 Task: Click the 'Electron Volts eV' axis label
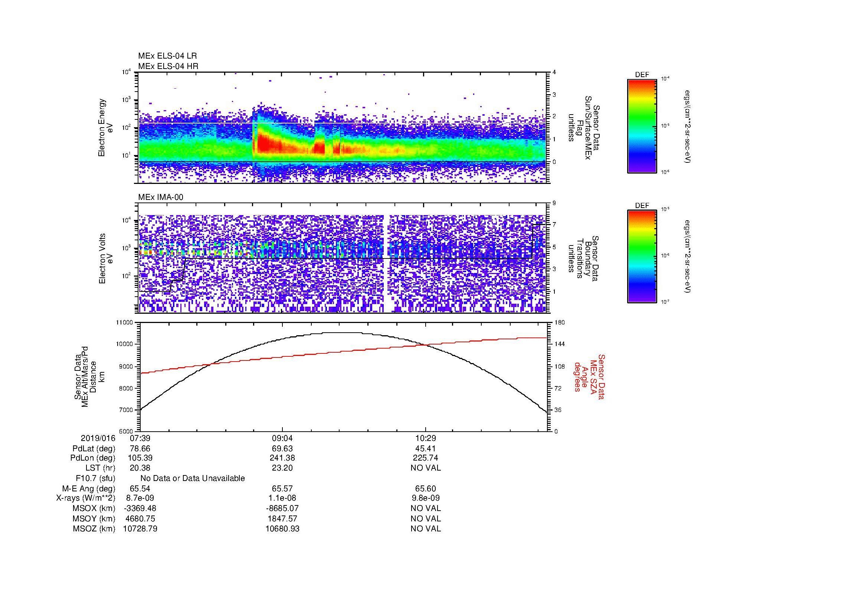106,258
